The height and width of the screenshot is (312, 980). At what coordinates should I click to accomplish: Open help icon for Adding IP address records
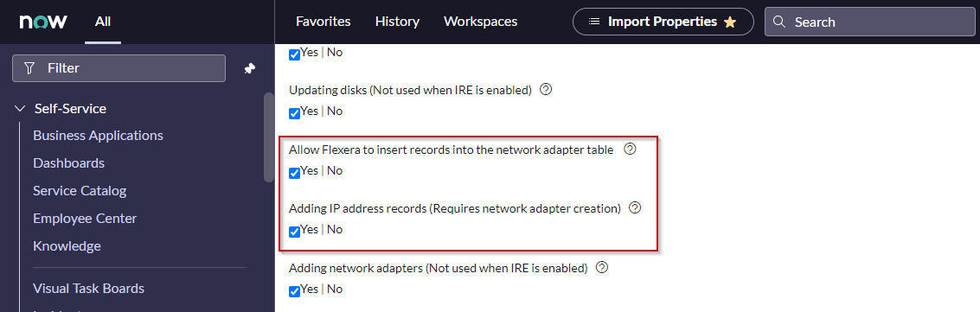[635, 208]
